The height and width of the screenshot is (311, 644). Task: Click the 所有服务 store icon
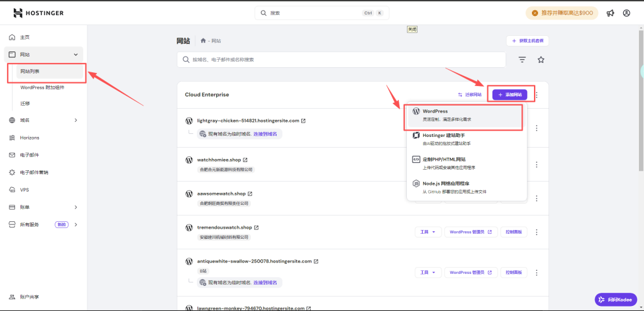(x=13, y=224)
